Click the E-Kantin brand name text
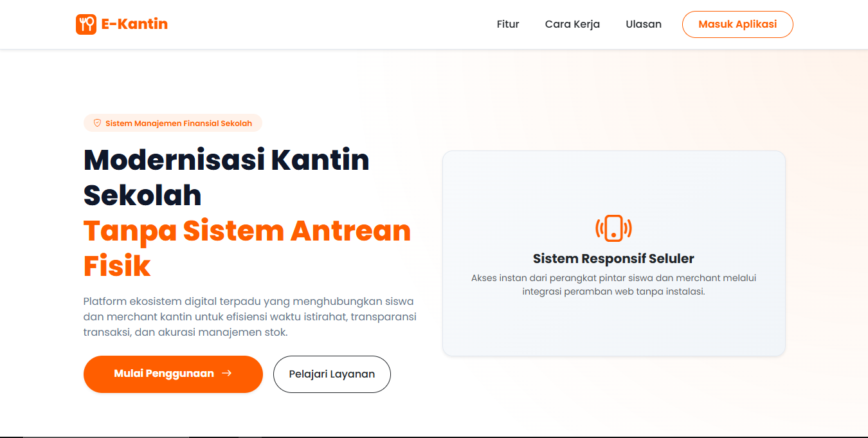The height and width of the screenshot is (438, 868). 134,24
